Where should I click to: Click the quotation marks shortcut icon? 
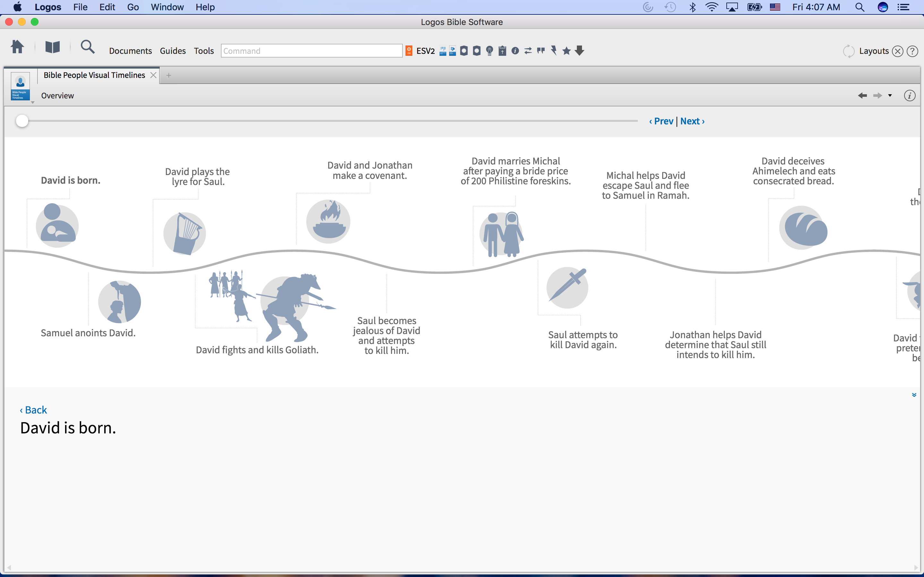[541, 51]
